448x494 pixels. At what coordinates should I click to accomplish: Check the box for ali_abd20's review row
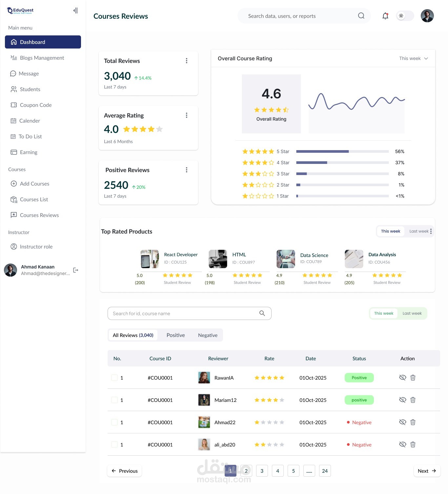coord(114,445)
